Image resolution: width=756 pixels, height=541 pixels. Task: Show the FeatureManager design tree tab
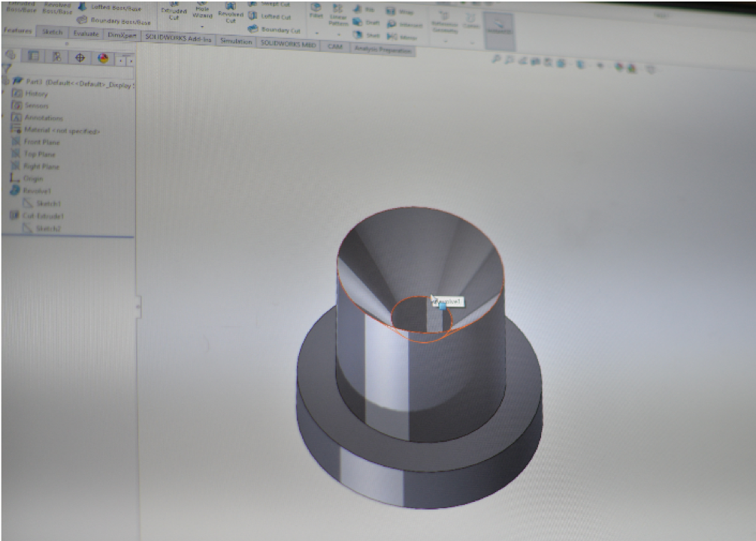(x=11, y=55)
